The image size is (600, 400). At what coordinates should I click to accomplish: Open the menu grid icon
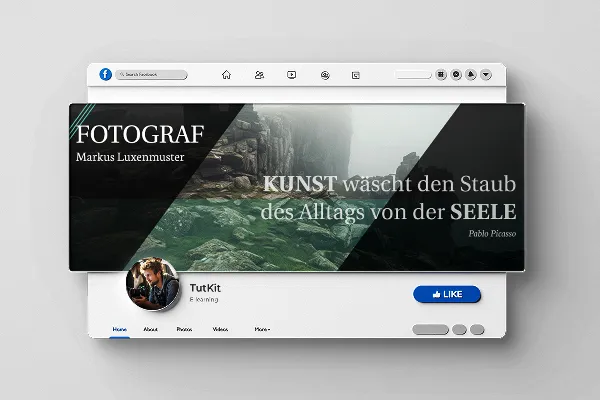tap(441, 75)
